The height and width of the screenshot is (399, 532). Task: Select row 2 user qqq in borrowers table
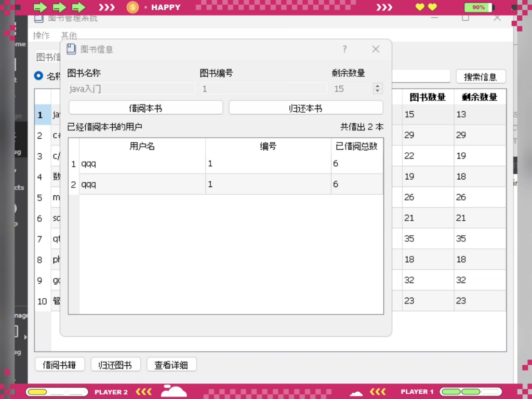click(142, 184)
